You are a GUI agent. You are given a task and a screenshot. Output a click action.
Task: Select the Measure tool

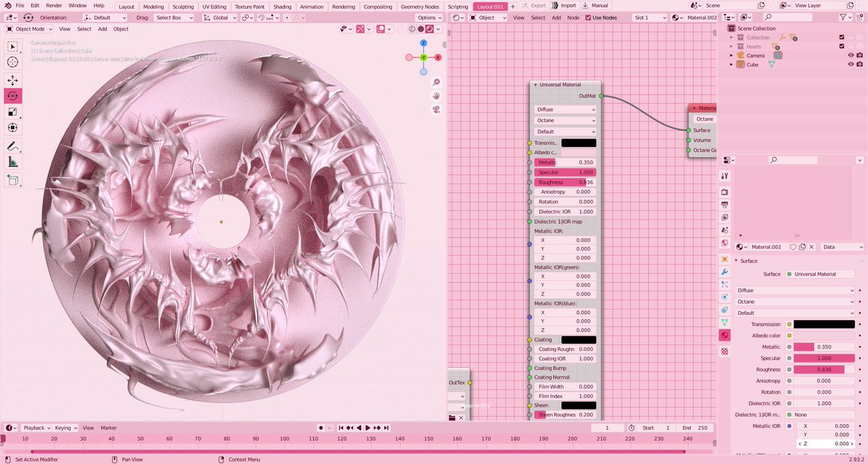13,162
